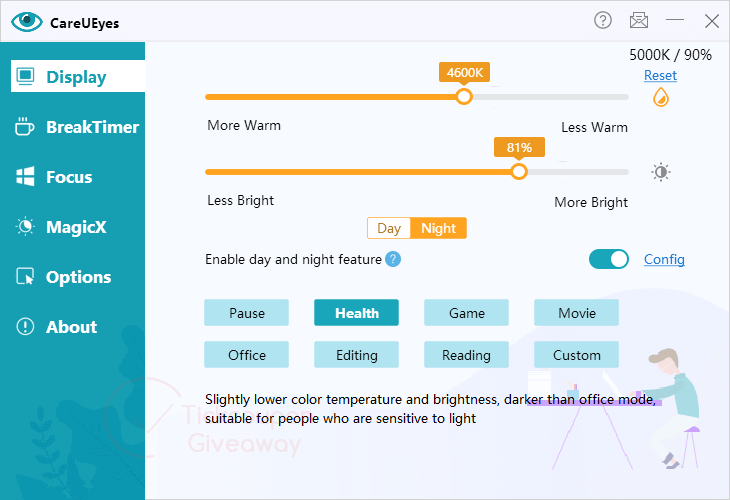Image resolution: width=730 pixels, height=500 pixels.
Task: Click the BreakTimer coffee cup icon
Action: click(x=24, y=127)
